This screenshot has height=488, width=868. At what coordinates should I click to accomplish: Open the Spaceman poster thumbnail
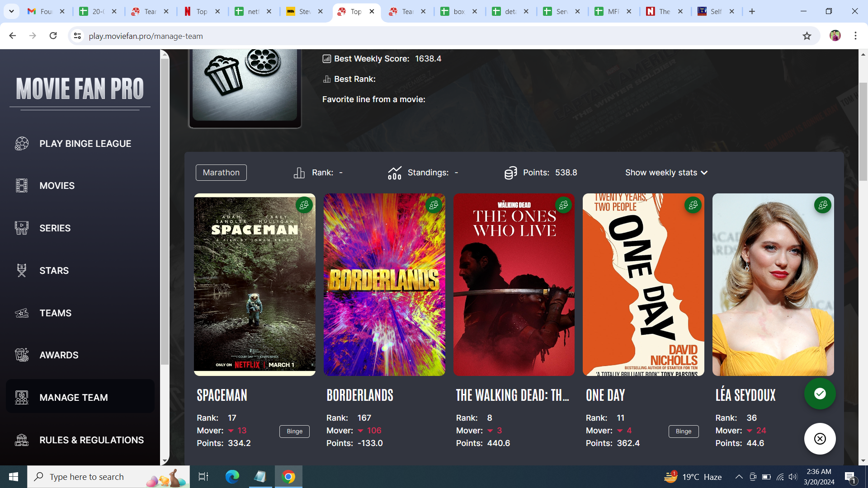tap(255, 285)
